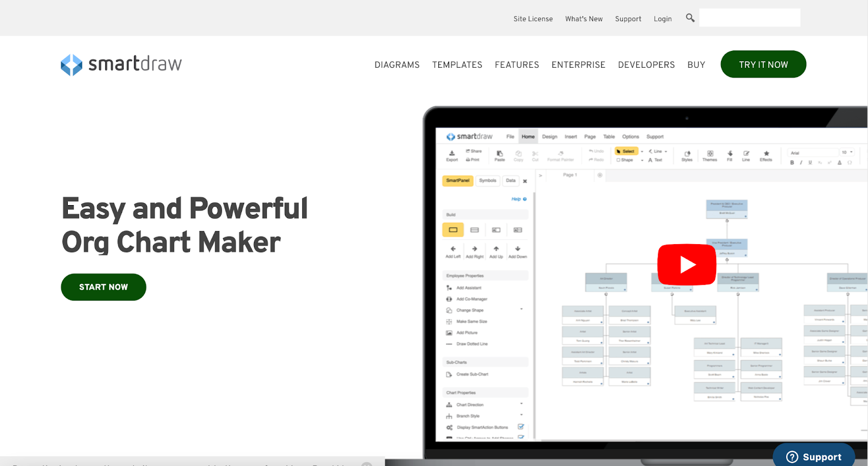This screenshot has width=868, height=466.
Task: Click the START NOW button
Action: 104,287
